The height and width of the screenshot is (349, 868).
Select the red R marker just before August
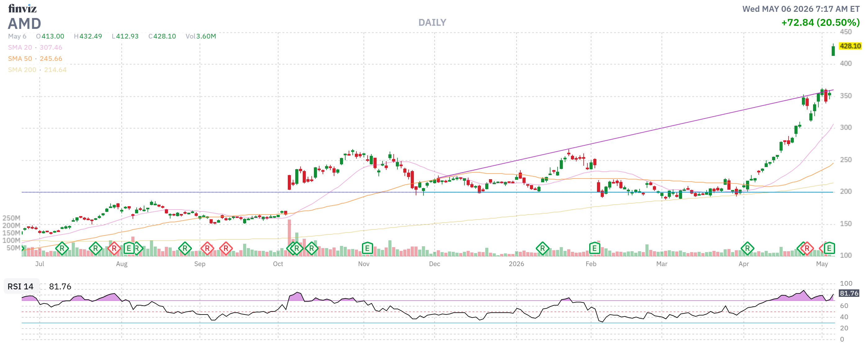pos(114,249)
